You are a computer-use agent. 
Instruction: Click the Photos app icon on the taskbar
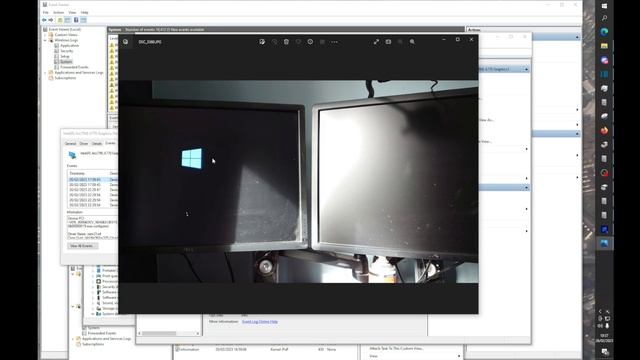(604, 243)
